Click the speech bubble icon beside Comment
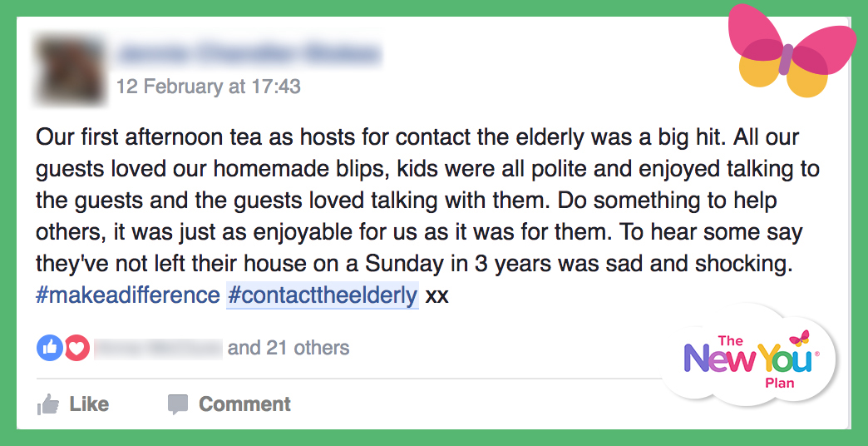This screenshot has width=868, height=446. 178,404
